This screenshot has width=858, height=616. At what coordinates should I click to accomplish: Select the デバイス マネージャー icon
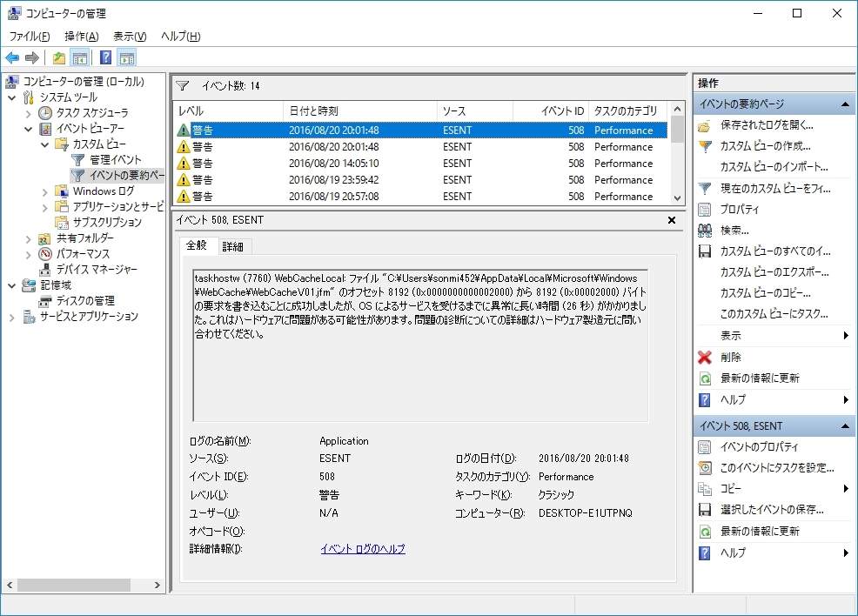pyautogui.click(x=45, y=269)
